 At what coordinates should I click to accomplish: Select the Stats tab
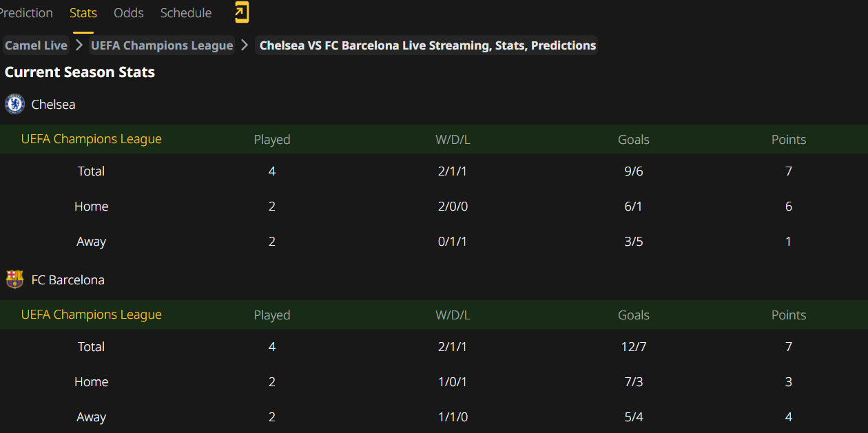(83, 13)
